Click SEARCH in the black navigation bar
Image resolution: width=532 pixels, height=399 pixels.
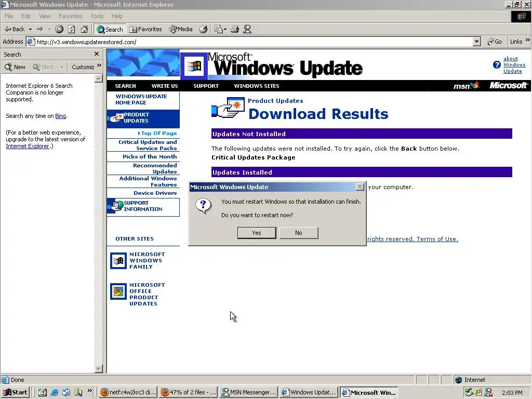click(125, 86)
